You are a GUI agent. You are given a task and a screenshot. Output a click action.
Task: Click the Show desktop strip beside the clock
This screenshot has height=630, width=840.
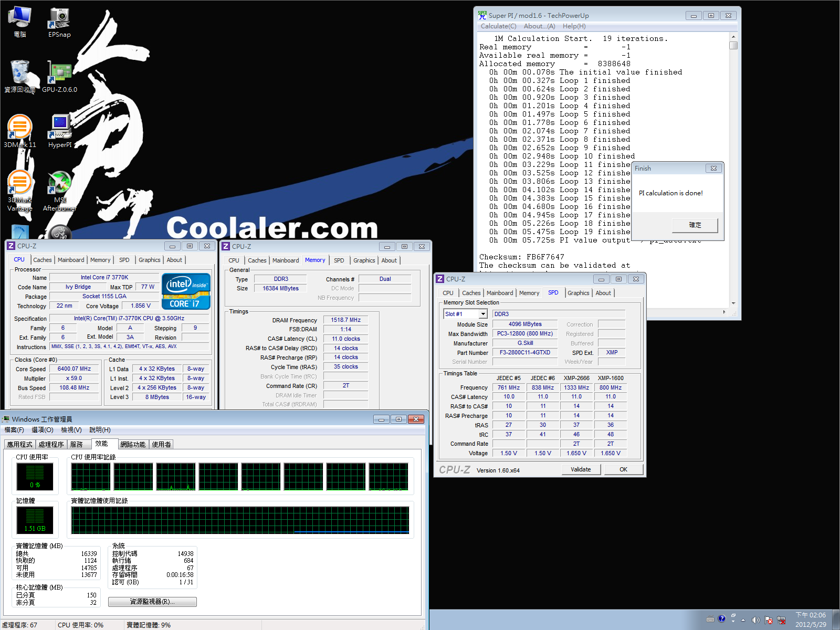(836, 619)
